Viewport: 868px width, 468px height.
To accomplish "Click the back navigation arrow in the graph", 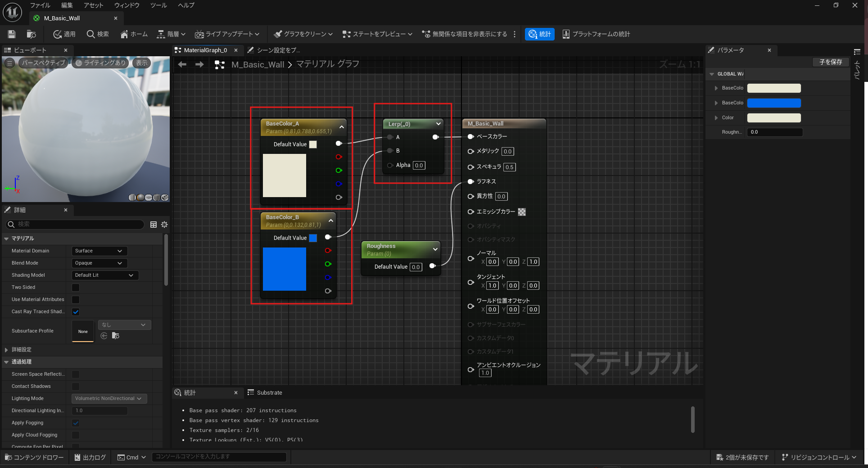I will 182,65.
